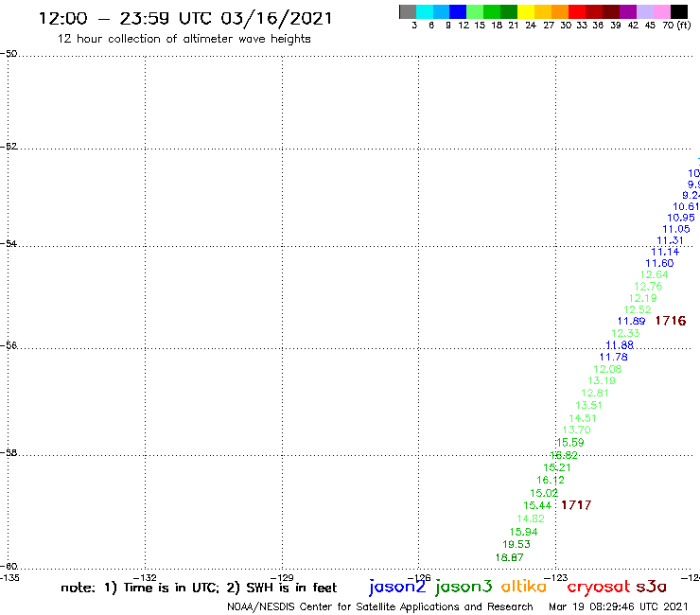700x615 pixels.
Task: Select the 's3a' satellite label
Action: pos(651,587)
